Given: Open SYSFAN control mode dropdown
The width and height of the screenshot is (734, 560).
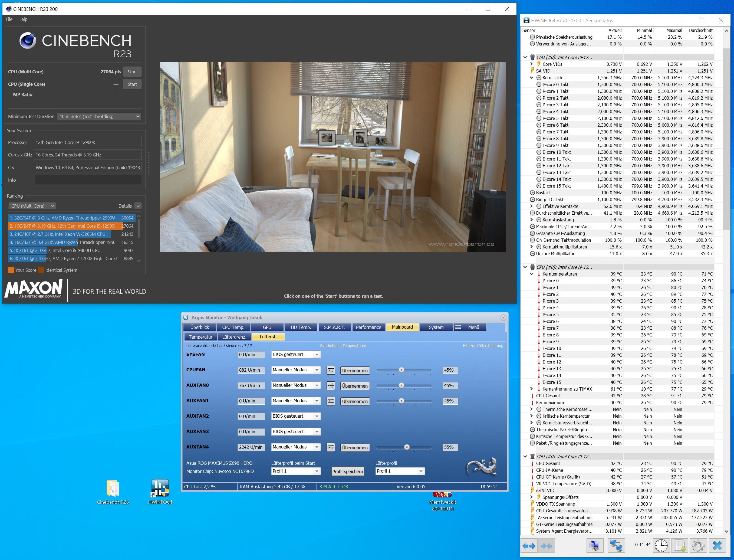Looking at the screenshot, I should 296,355.
